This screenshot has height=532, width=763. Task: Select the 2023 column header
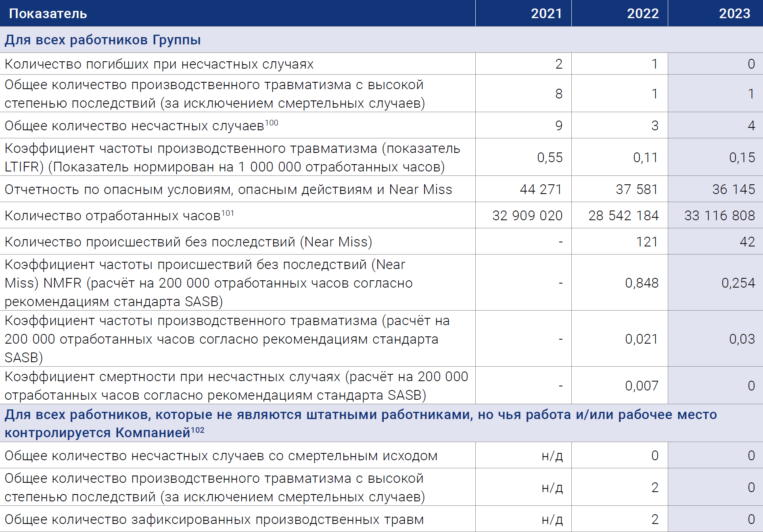click(x=734, y=14)
